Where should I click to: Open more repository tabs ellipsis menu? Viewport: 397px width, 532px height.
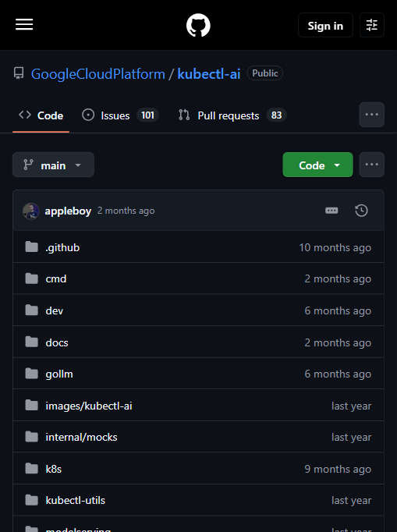pyautogui.click(x=372, y=115)
